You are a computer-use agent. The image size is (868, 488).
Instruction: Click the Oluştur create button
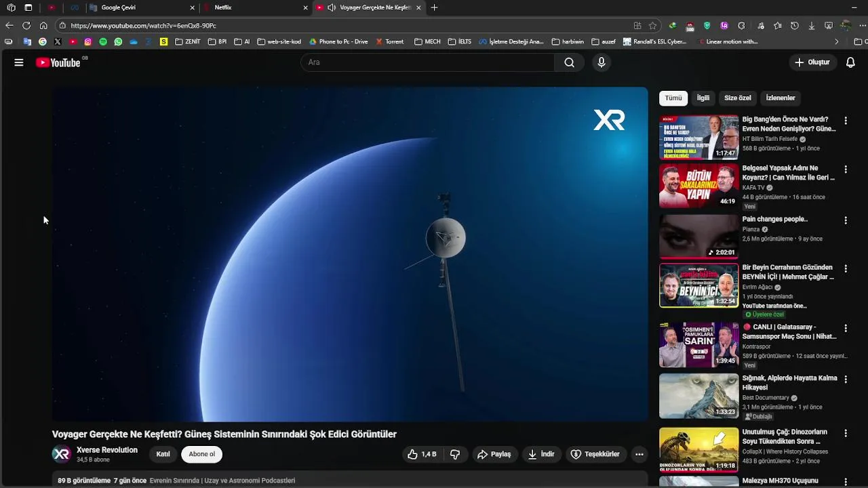point(812,62)
